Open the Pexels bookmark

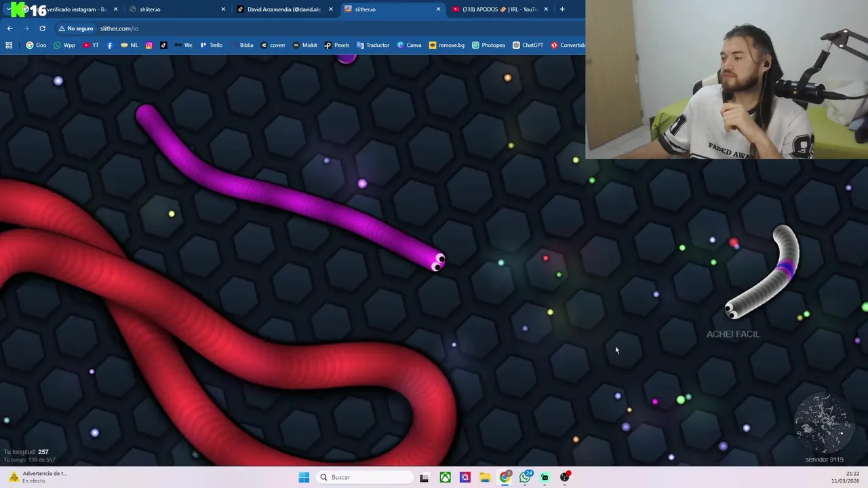(336, 45)
